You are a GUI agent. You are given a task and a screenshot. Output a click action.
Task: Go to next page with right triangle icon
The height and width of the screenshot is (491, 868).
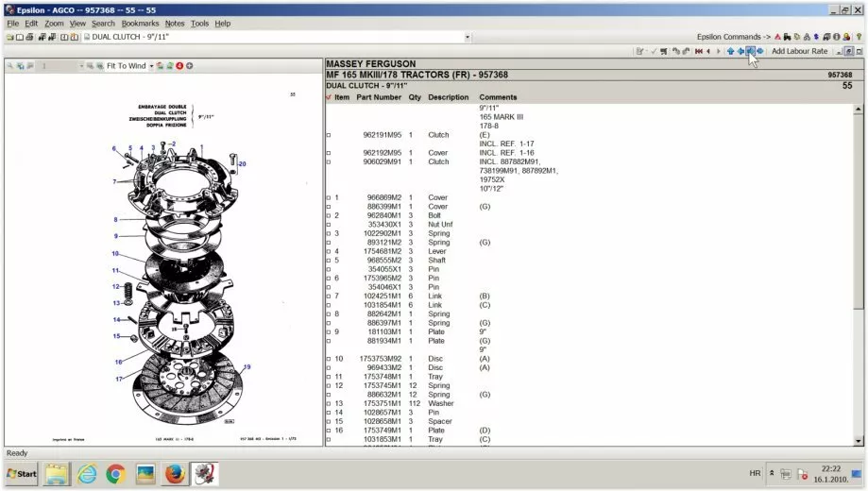coord(719,51)
